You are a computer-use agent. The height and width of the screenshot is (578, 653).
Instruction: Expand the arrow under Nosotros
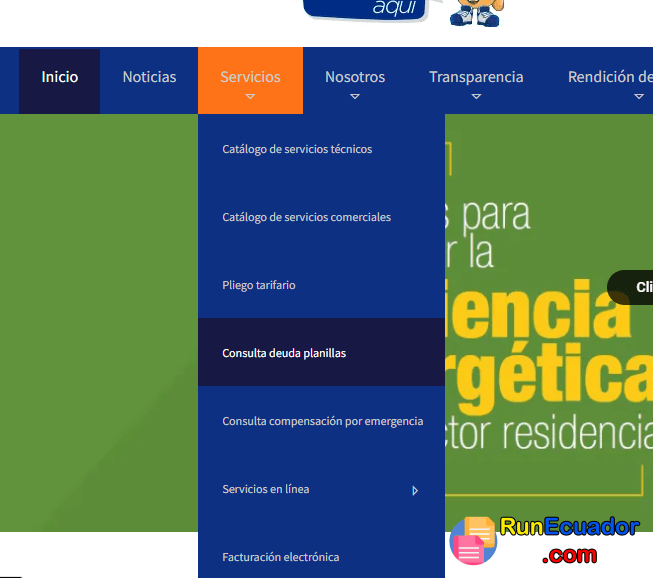tap(355, 97)
